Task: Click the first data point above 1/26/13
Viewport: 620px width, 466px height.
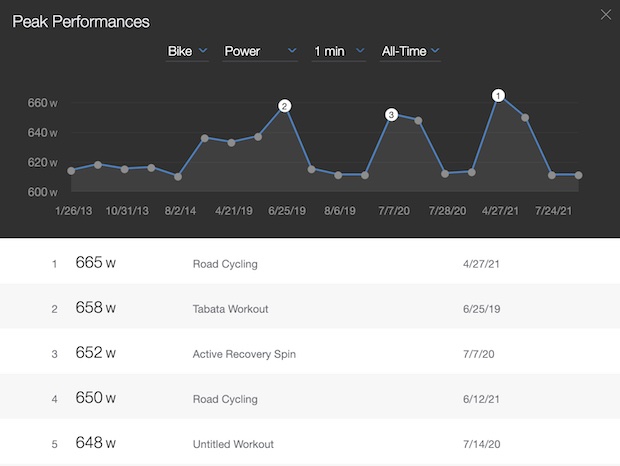Action: 71,171
